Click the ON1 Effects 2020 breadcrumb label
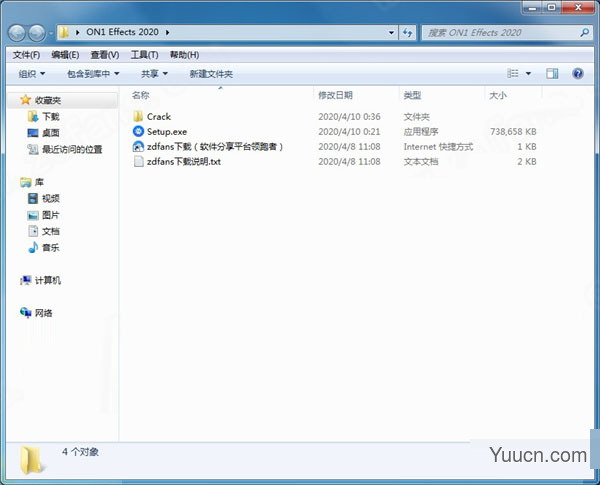This screenshot has width=600, height=485. 122,32
